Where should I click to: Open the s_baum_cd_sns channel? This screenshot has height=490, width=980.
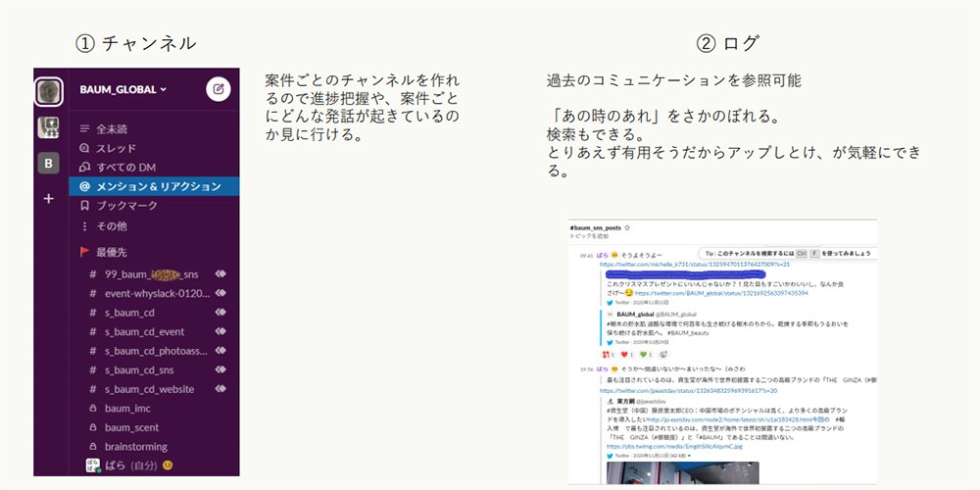[x=154, y=370]
